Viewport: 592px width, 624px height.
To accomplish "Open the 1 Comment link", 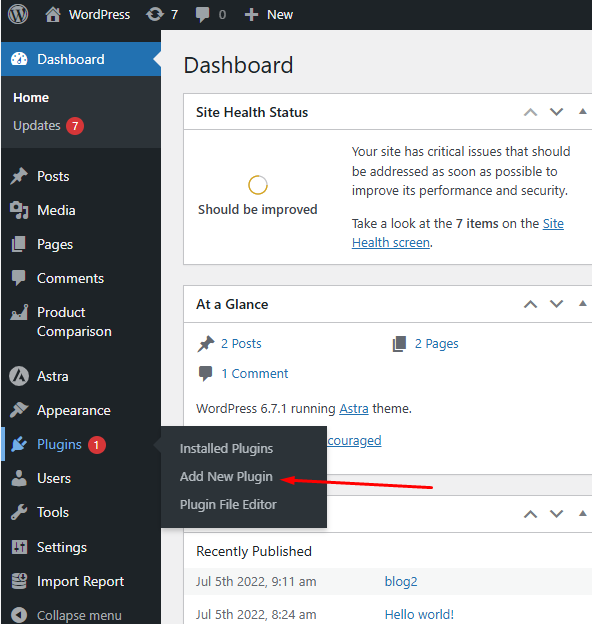I will coord(255,374).
